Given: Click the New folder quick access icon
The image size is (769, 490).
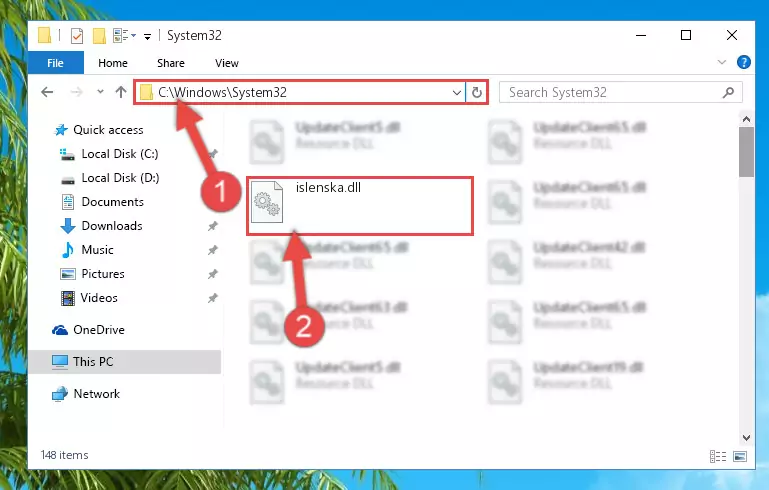Looking at the screenshot, I should [x=99, y=35].
